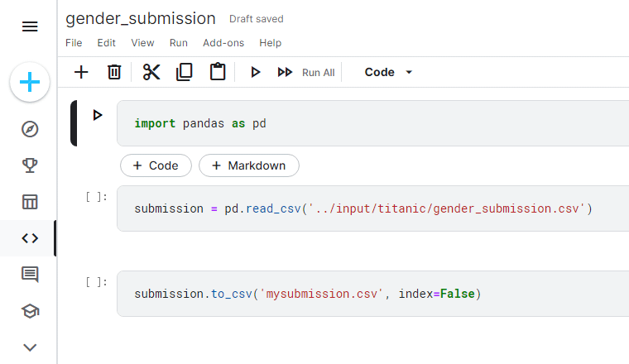
Task: Add a new Markdown cell below
Action: (249, 165)
